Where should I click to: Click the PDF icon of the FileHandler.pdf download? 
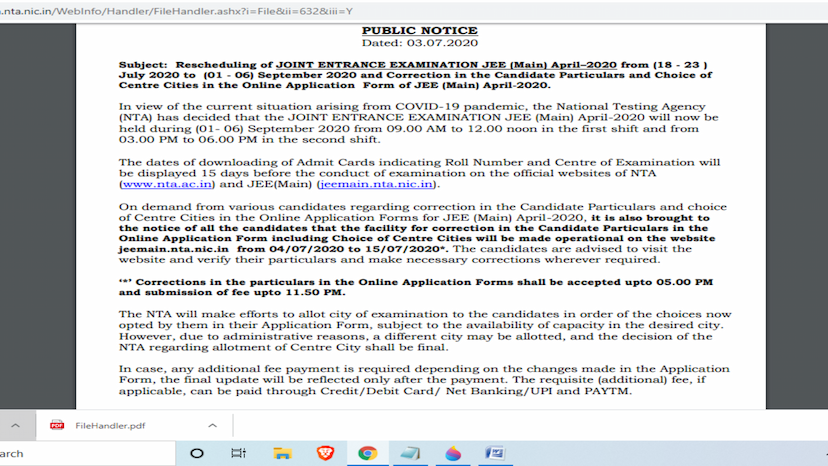pyautogui.click(x=58, y=424)
